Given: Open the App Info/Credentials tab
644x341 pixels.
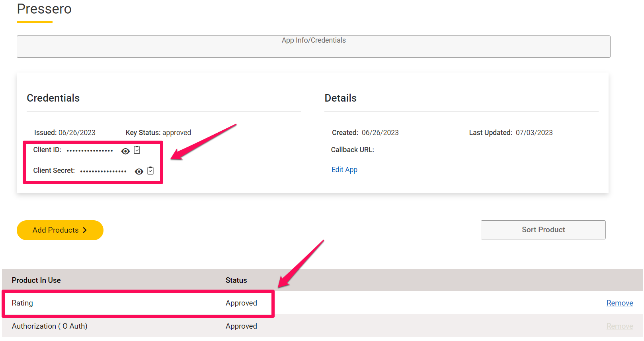Looking at the screenshot, I should (314, 47).
